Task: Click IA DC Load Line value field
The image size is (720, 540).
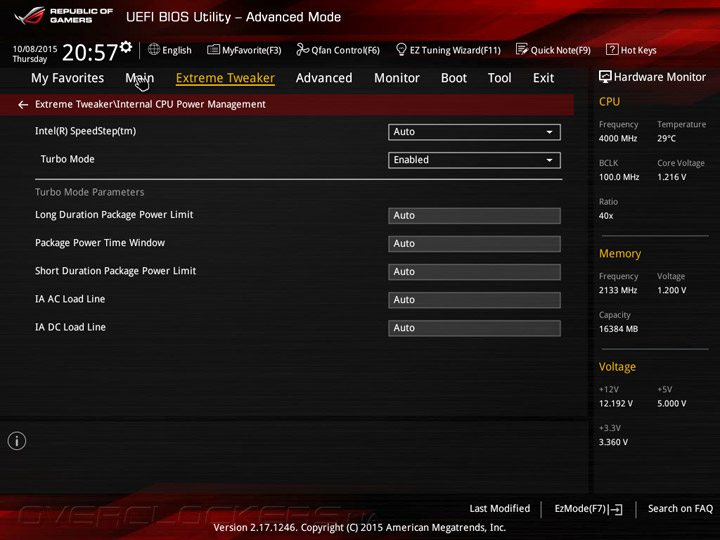Action: 474,328
